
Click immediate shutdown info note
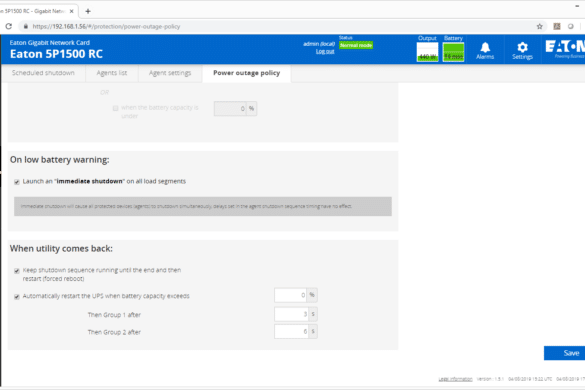[203, 206]
